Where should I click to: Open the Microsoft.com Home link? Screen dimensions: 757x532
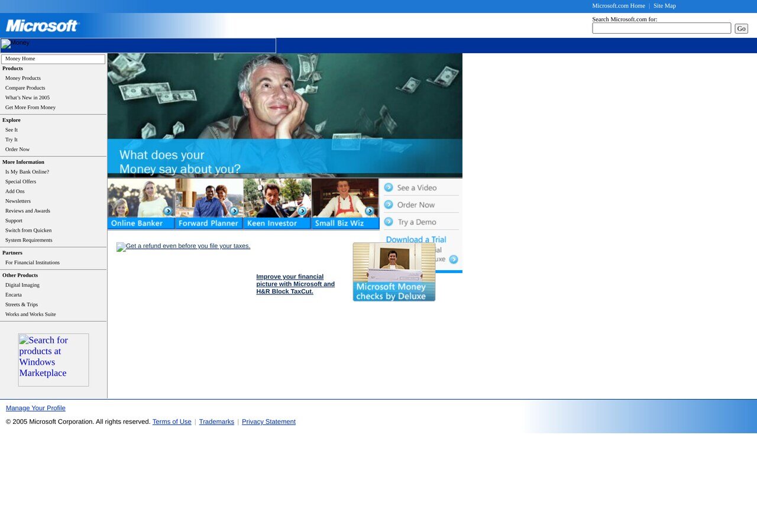click(x=619, y=6)
